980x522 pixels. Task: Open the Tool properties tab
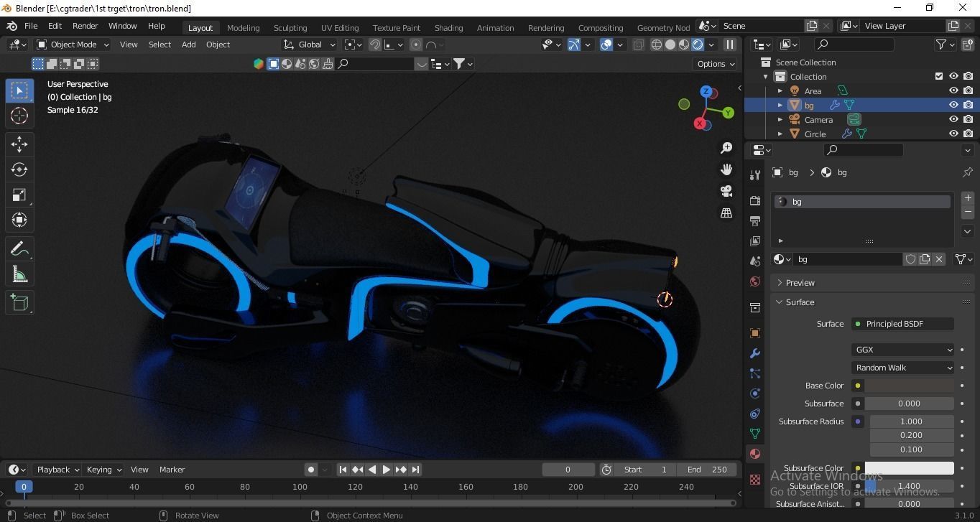click(x=754, y=174)
